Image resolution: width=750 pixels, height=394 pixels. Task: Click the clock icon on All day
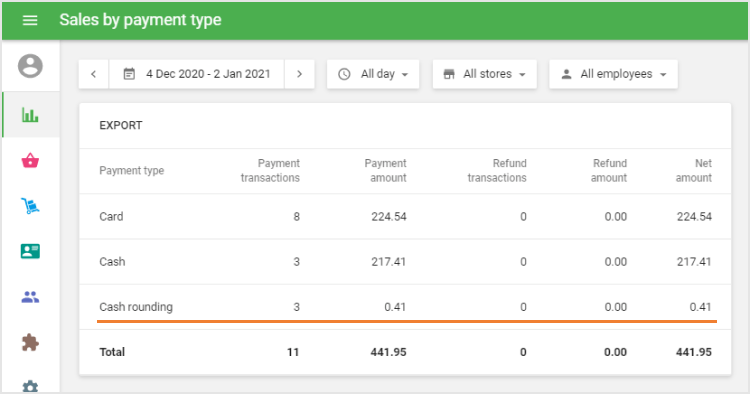344,74
